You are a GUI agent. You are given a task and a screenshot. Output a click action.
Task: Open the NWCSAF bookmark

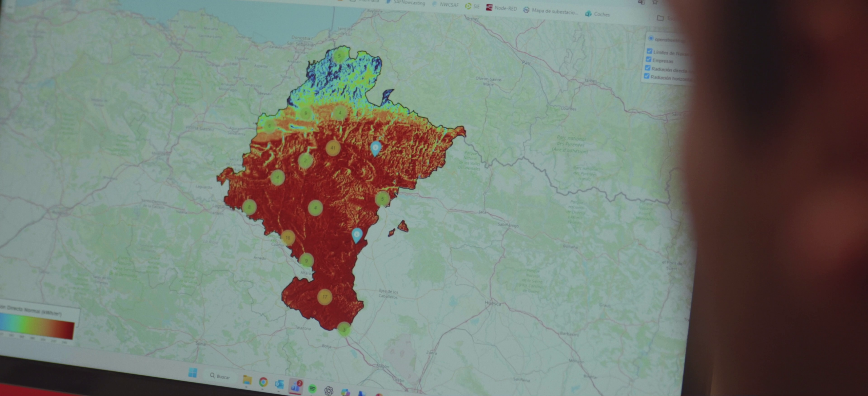tap(445, 5)
